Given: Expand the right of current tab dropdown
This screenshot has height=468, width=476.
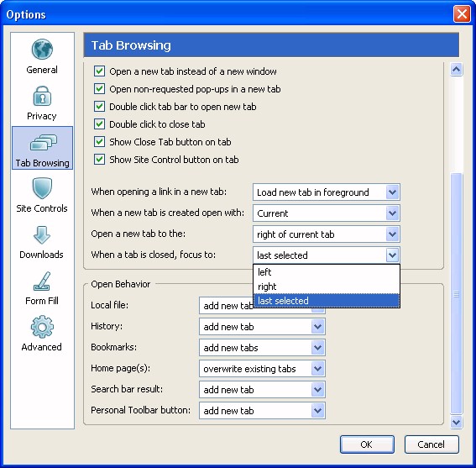Looking at the screenshot, I should tap(327, 234).
